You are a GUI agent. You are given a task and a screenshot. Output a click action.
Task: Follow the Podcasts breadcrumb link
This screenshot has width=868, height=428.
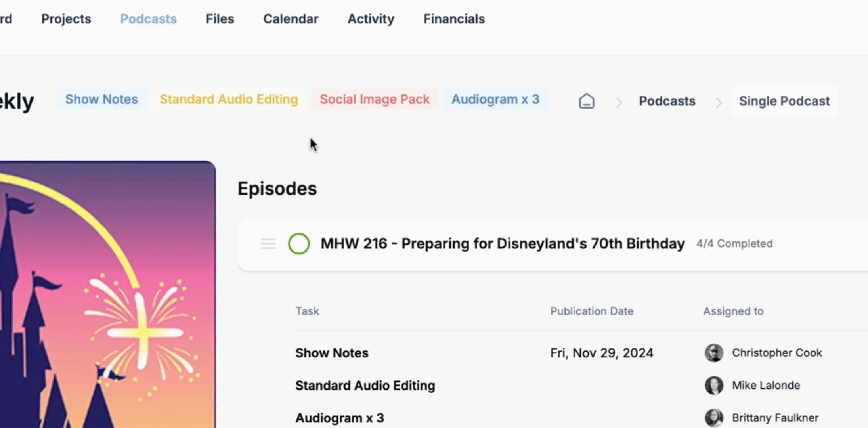point(667,101)
